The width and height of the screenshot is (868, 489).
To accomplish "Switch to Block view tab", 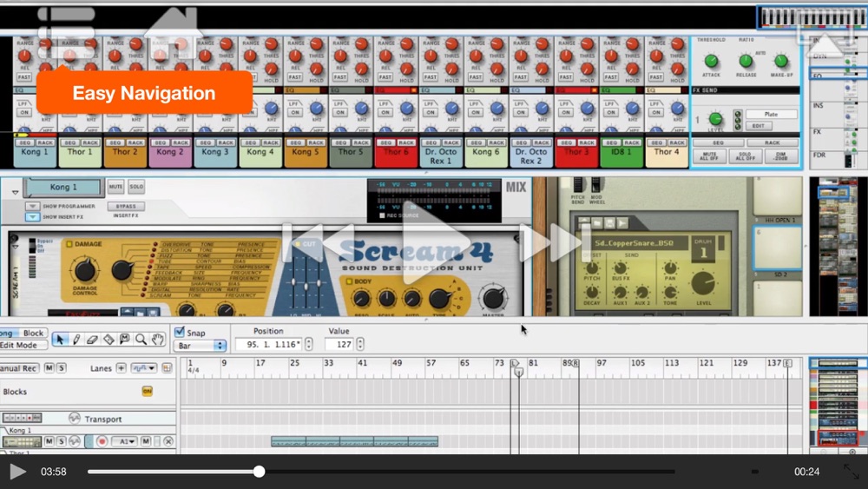I will [x=33, y=333].
